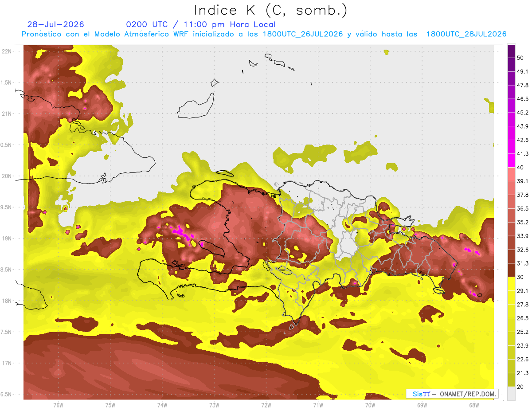Click the latitude label '21N'

point(7,114)
